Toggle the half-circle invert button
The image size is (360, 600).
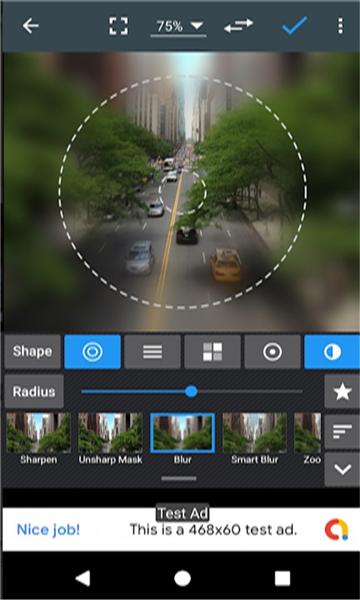click(x=332, y=352)
